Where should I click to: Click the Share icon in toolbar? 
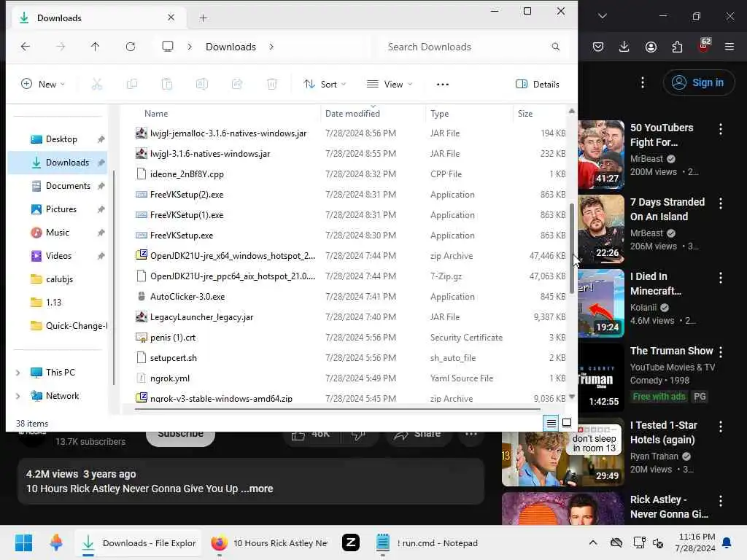click(237, 85)
